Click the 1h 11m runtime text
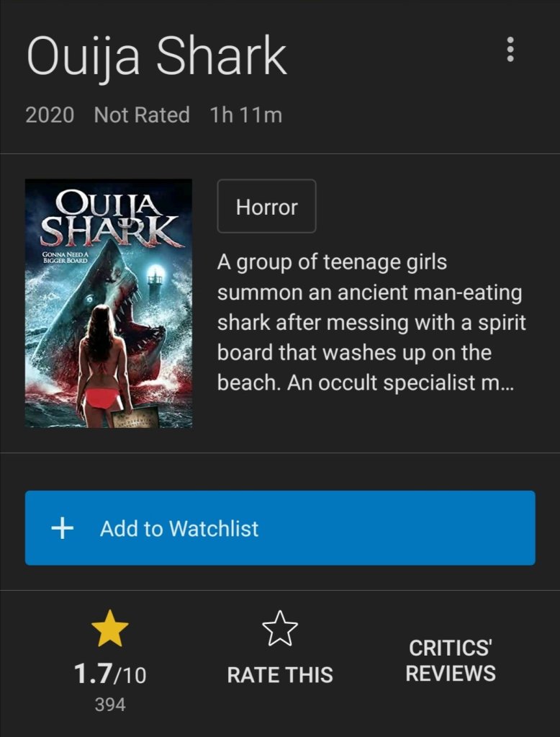Viewport: 560px width, 737px height. click(x=246, y=115)
